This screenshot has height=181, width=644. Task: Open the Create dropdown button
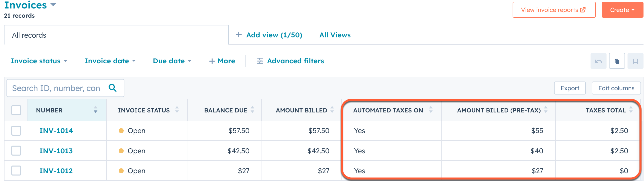(622, 10)
